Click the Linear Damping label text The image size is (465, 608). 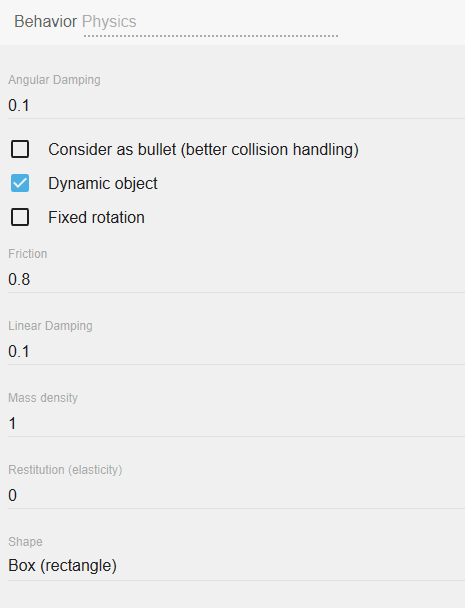tap(50, 326)
